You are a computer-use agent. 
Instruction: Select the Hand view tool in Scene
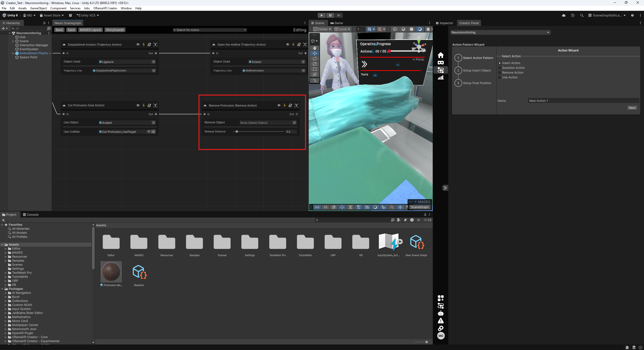pos(314,48)
